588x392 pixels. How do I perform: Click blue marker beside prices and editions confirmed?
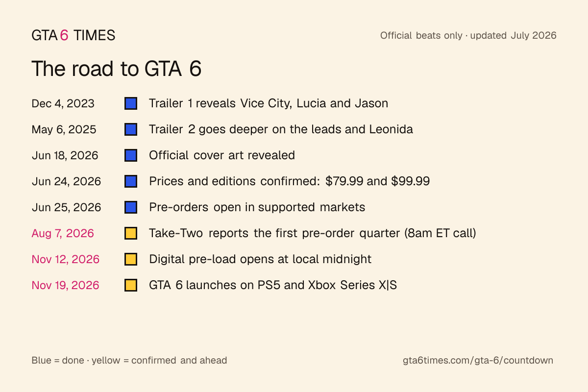pos(131,181)
